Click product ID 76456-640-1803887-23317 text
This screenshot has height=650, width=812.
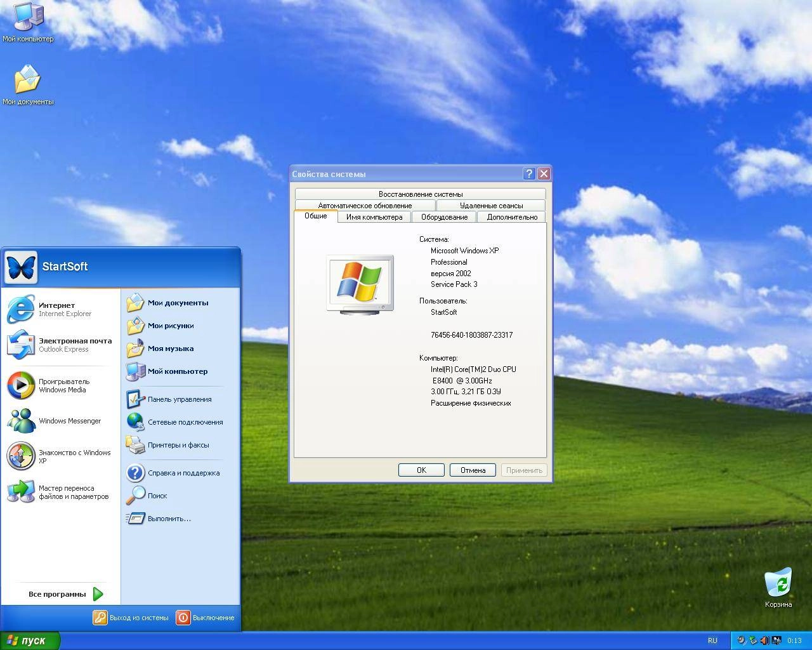click(471, 335)
